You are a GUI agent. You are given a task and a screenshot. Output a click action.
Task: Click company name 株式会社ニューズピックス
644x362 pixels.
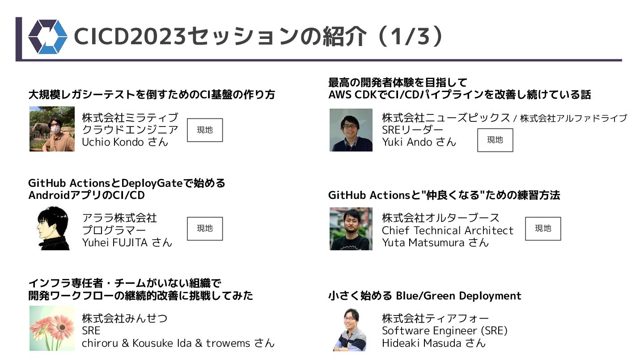click(x=446, y=118)
